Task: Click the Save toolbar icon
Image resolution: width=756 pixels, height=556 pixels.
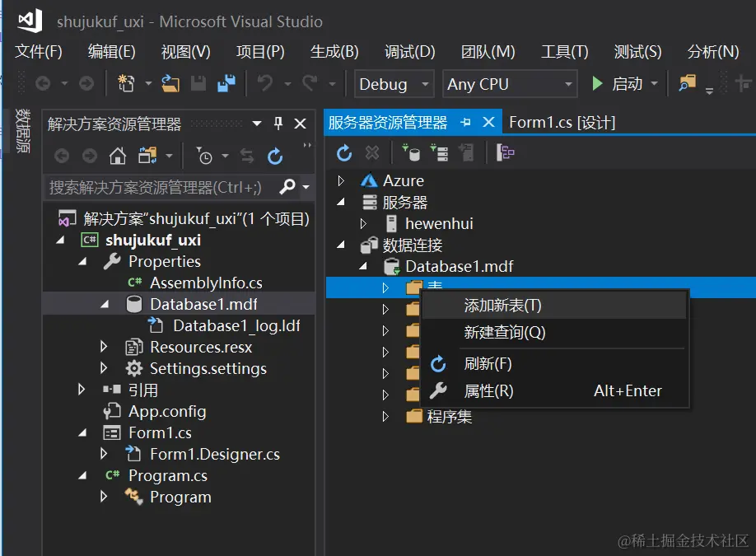Action: click(198, 84)
